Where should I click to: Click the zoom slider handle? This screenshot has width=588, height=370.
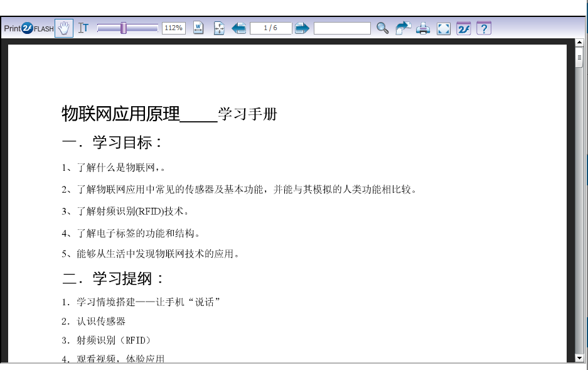pyautogui.click(x=124, y=28)
